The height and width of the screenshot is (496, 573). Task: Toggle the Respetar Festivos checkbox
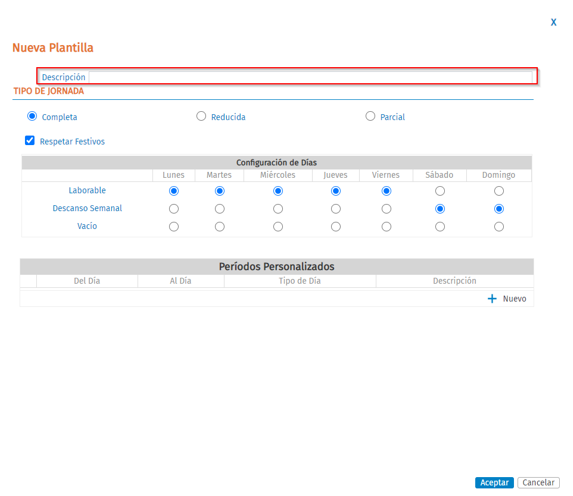pyautogui.click(x=30, y=141)
